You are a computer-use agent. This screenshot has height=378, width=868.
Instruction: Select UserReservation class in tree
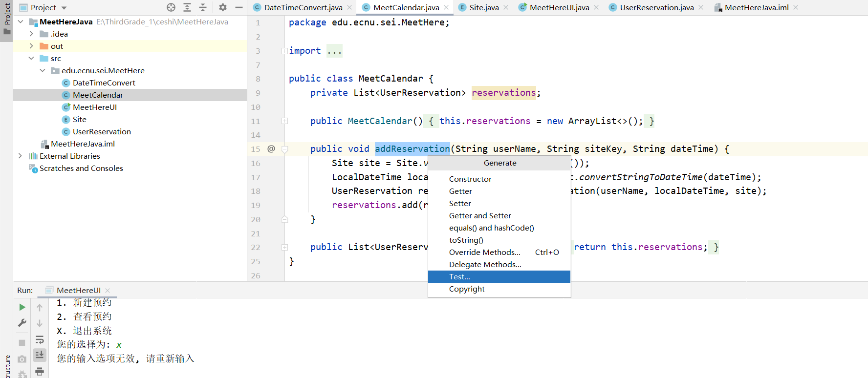[x=102, y=131]
